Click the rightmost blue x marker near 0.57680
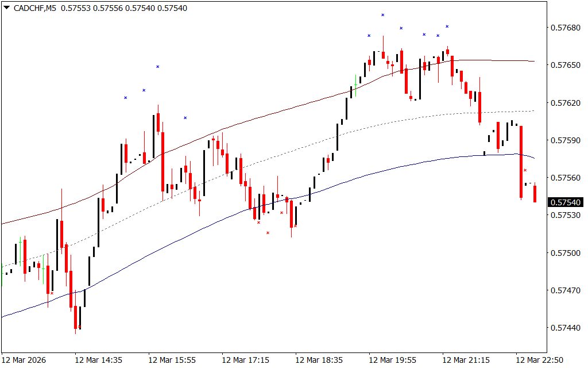The width and height of the screenshot is (588, 368). 447,26
